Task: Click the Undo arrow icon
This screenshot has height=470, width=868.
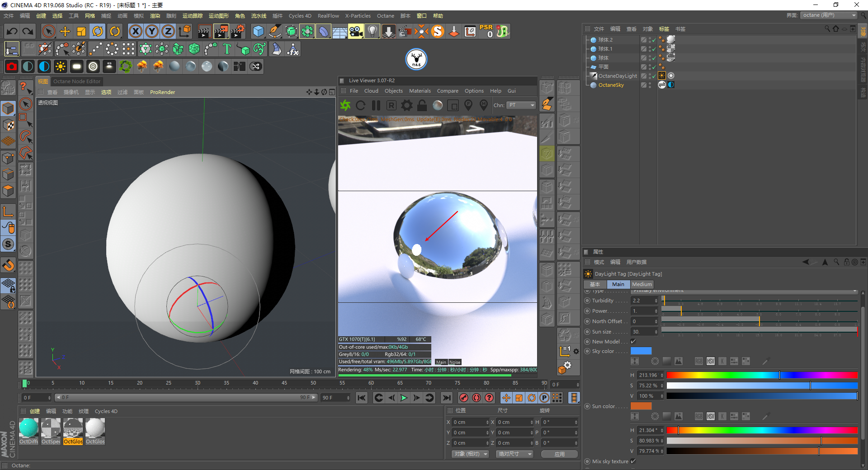Action: [12, 31]
